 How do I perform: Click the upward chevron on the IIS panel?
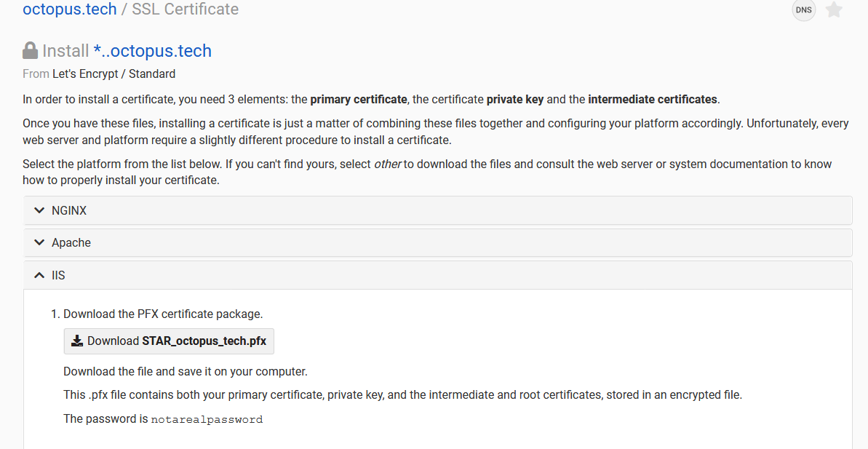click(39, 275)
